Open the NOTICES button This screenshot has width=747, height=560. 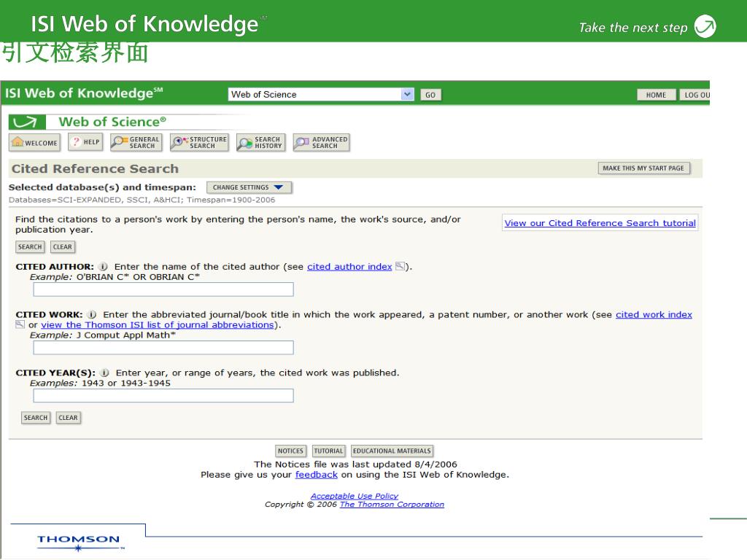290,451
